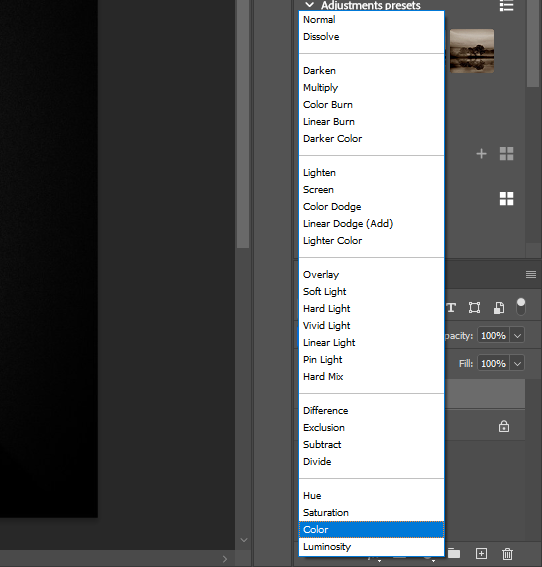Image resolution: width=542 pixels, height=567 pixels.
Task: Apply Linear Light blend mode
Action: [371, 342]
